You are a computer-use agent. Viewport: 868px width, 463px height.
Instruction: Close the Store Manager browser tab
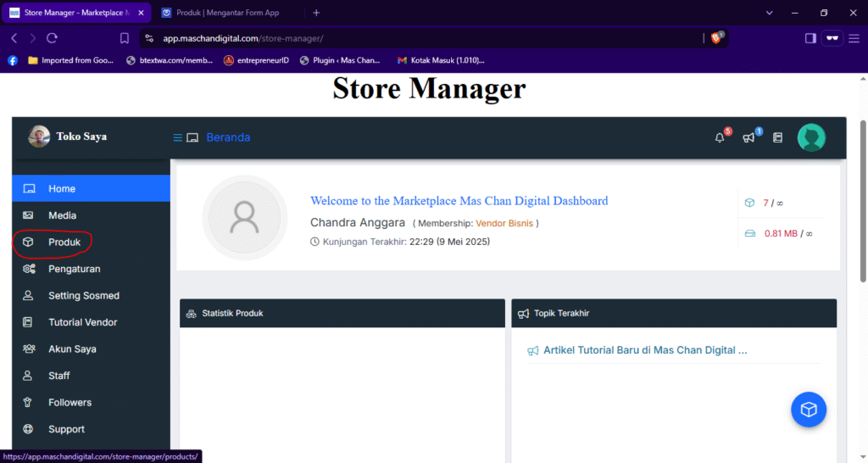tap(141, 13)
